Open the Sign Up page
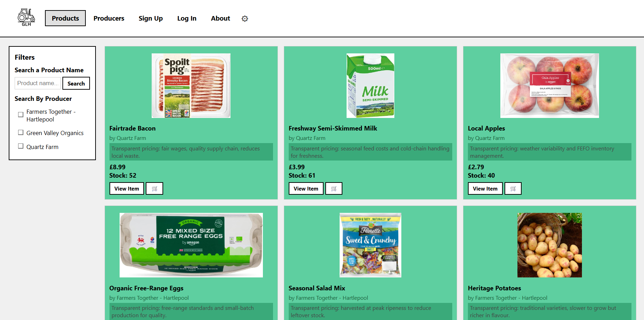 click(151, 18)
